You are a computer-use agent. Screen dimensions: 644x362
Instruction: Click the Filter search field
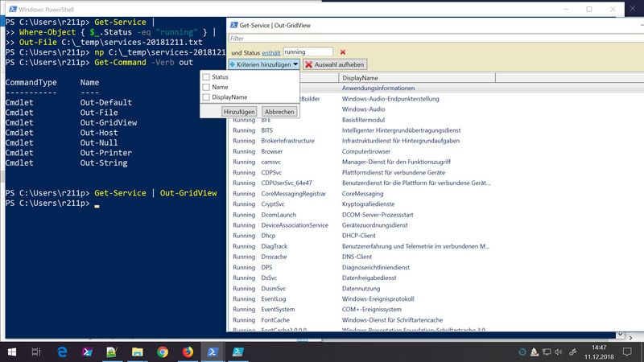pos(435,38)
